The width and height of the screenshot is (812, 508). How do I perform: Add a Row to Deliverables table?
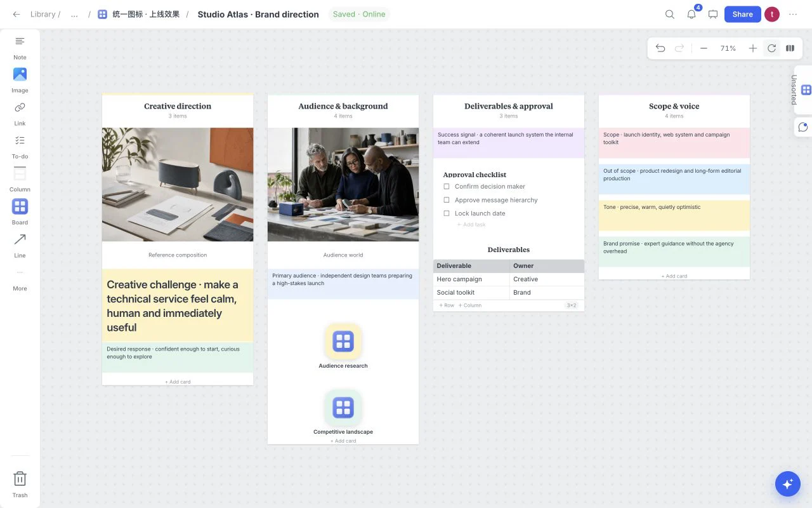pyautogui.click(x=447, y=305)
